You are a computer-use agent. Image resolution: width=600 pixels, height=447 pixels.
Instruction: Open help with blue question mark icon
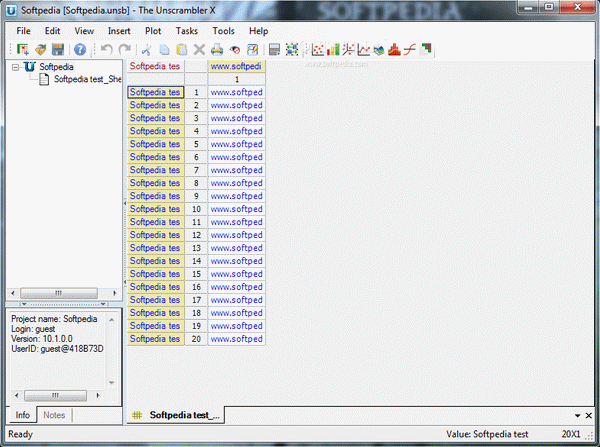tap(80, 49)
